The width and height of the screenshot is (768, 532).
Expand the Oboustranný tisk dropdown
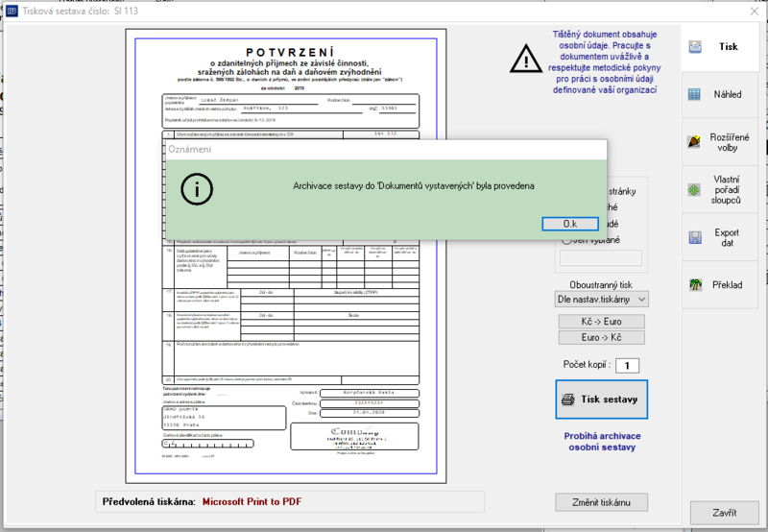tap(602, 300)
